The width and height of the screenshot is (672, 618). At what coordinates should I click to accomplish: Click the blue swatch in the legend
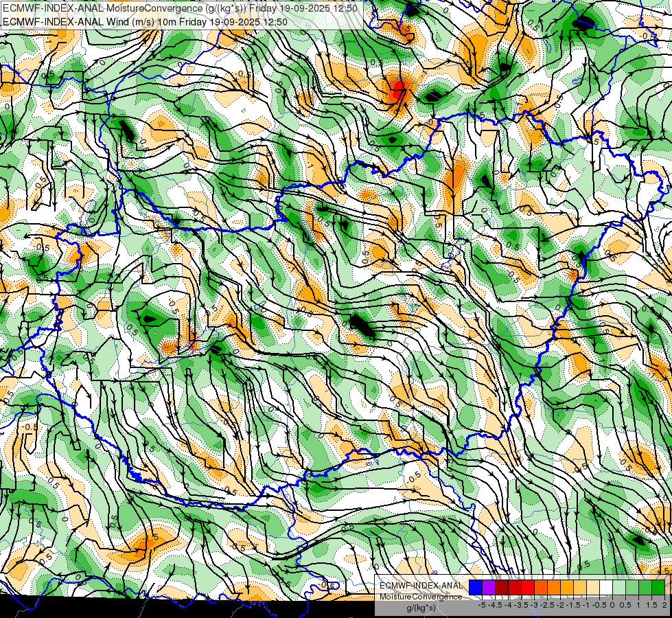[476, 588]
